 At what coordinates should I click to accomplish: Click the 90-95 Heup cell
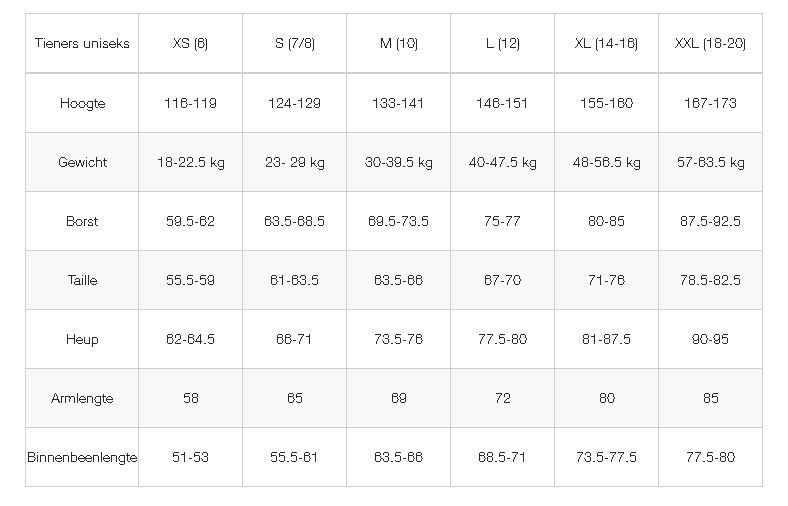coord(711,339)
